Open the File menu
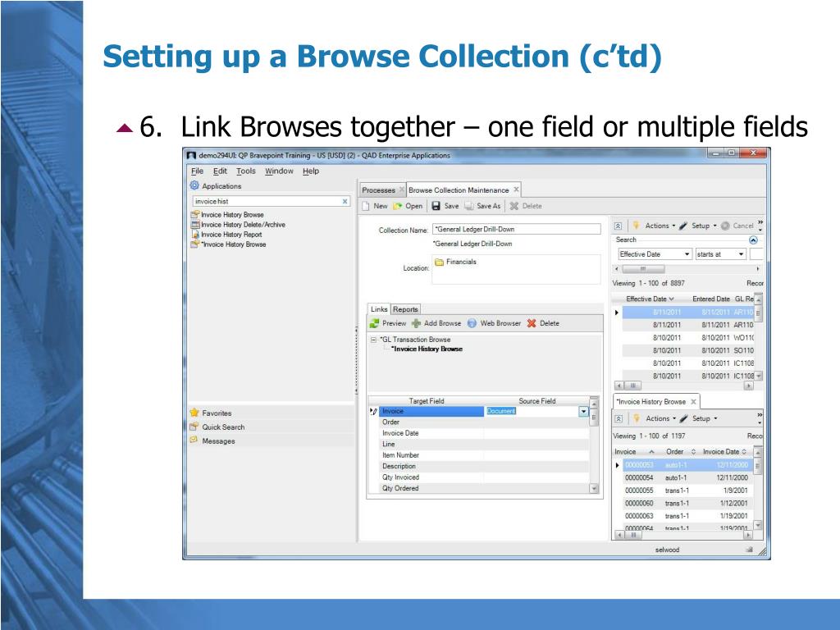 click(197, 171)
